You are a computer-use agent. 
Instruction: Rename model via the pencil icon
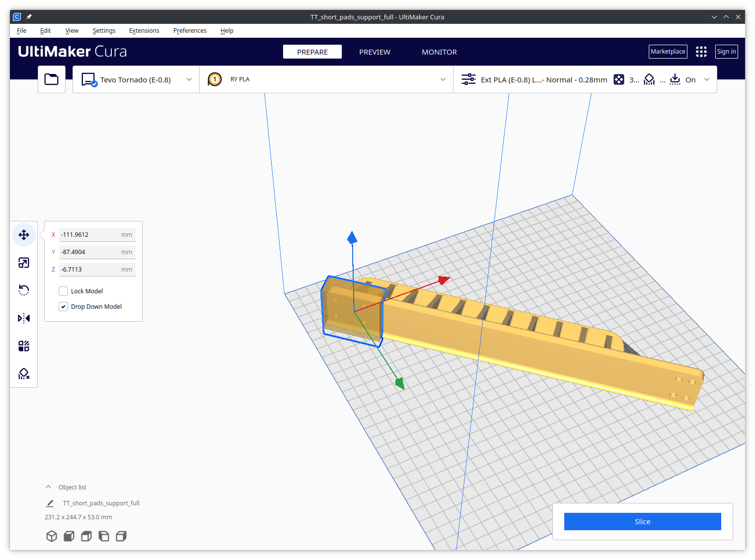tap(50, 503)
